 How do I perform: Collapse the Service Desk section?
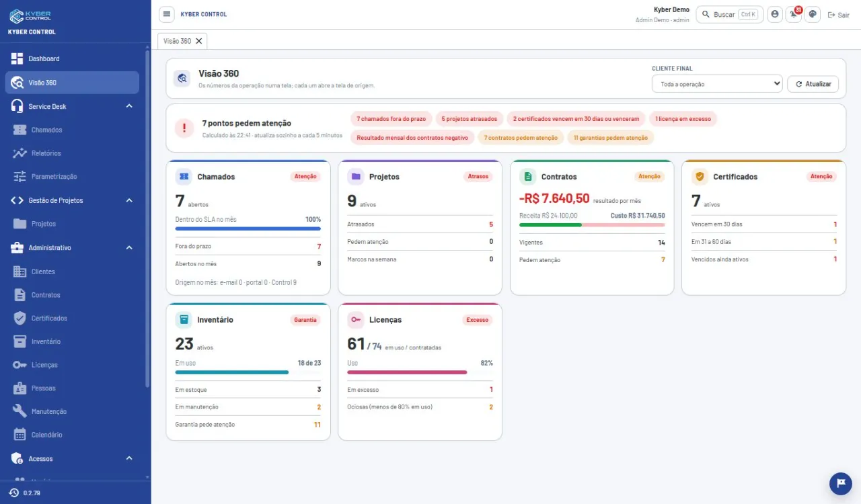click(129, 106)
